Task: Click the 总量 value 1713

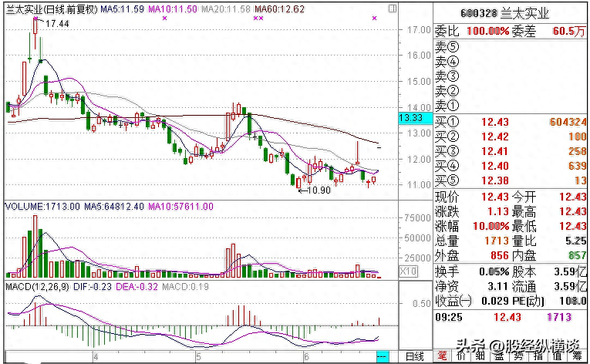Action: pos(497,241)
